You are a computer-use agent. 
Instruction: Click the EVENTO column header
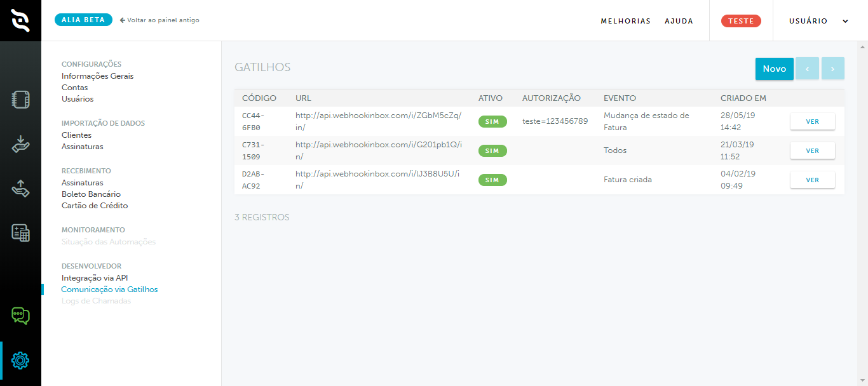pos(620,98)
